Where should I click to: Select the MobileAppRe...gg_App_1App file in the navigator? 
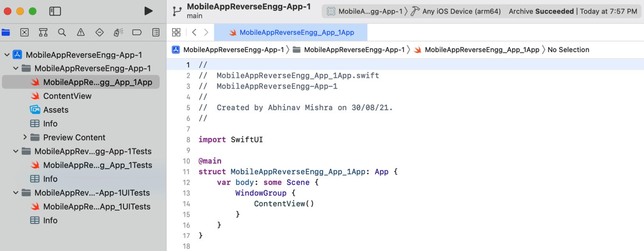tap(81, 82)
